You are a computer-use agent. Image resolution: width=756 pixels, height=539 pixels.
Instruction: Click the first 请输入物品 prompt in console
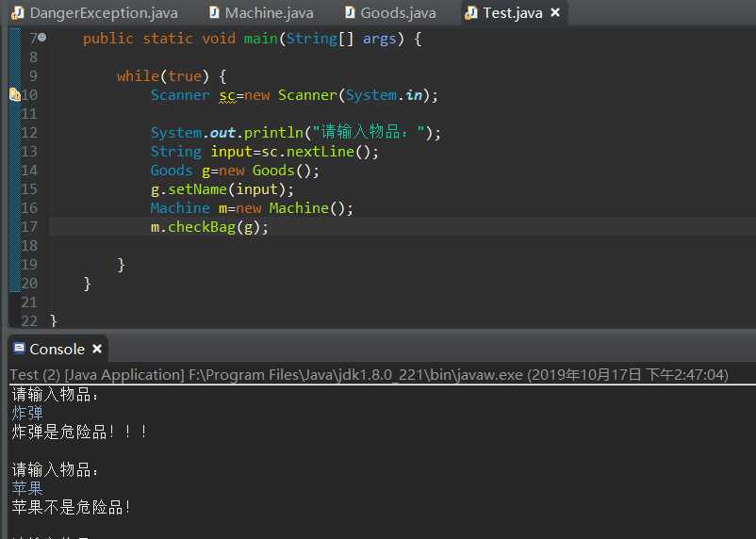coord(55,395)
